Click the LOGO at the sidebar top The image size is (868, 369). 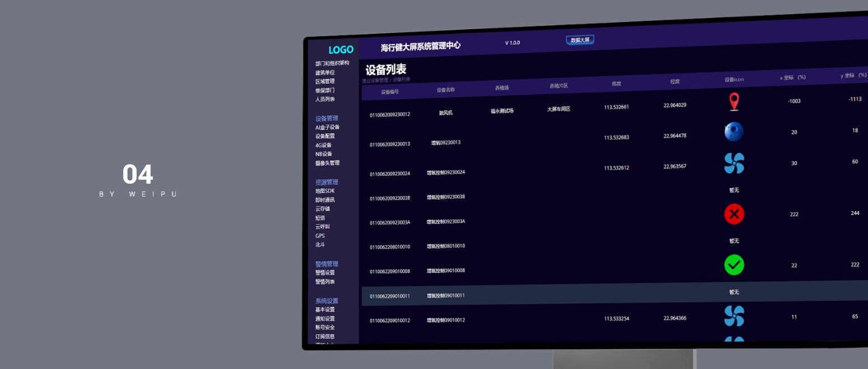[x=342, y=49]
